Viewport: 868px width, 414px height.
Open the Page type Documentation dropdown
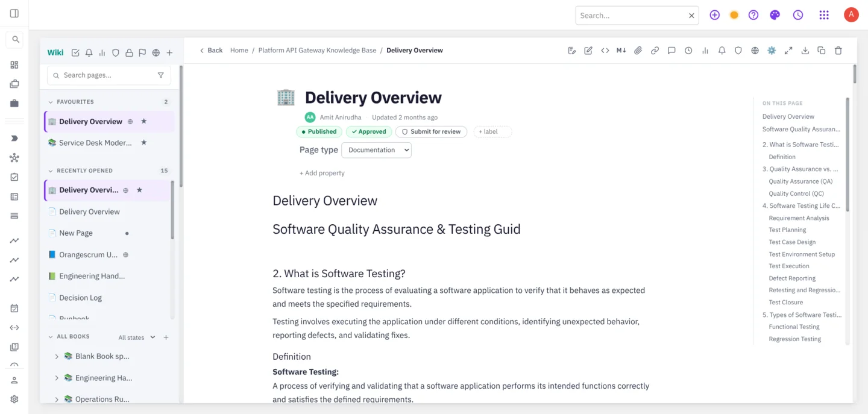[x=376, y=150]
